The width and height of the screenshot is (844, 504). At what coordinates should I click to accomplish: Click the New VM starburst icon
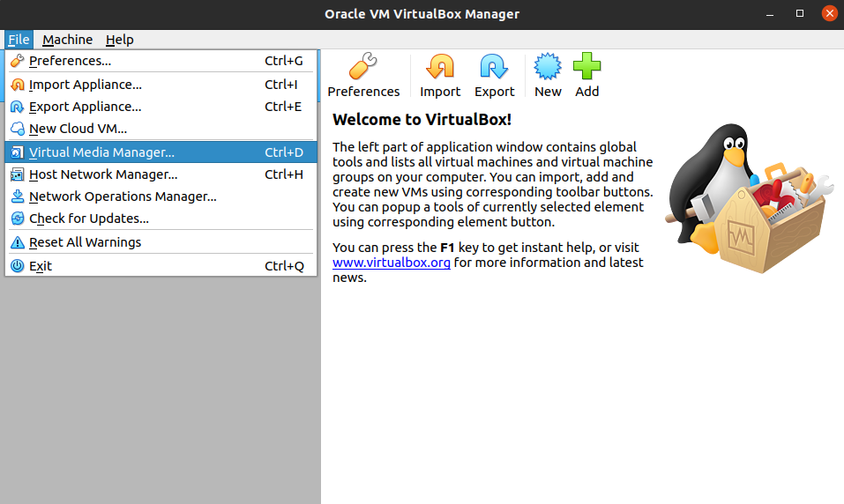coord(548,66)
